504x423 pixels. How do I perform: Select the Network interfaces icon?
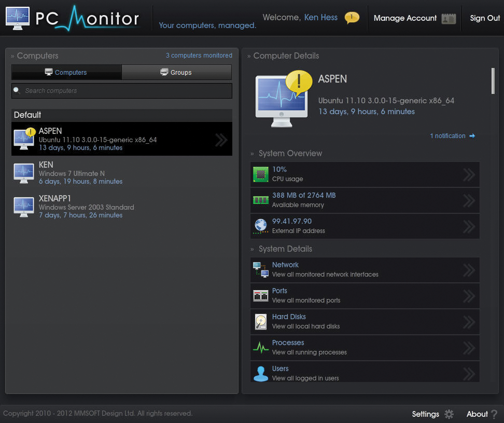coord(260,270)
